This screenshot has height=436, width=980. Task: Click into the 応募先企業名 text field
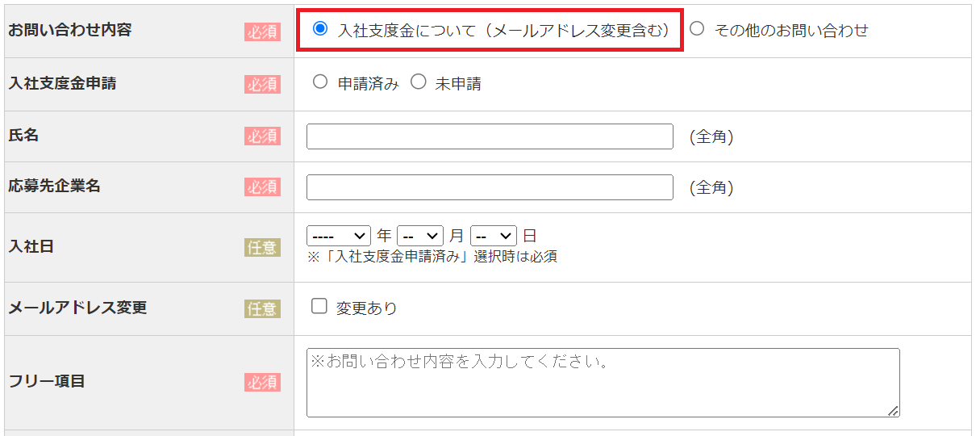click(x=490, y=187)
